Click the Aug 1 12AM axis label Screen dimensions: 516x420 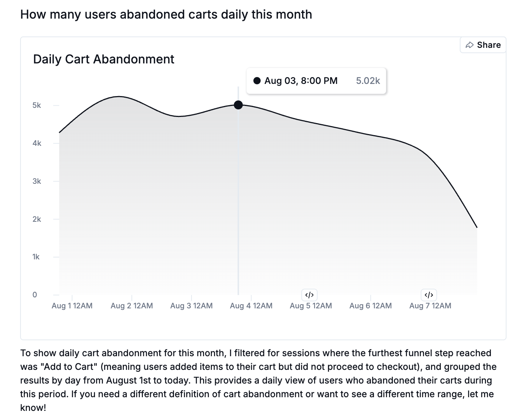72,306
